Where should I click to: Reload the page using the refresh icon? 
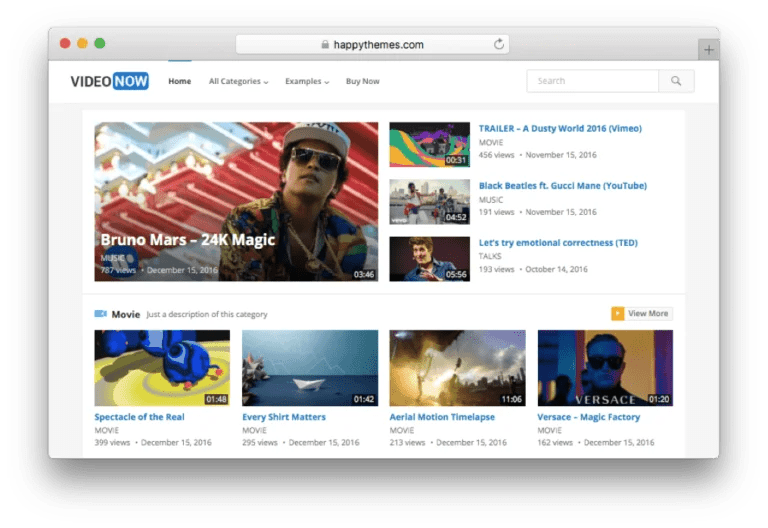pos(499,45)
